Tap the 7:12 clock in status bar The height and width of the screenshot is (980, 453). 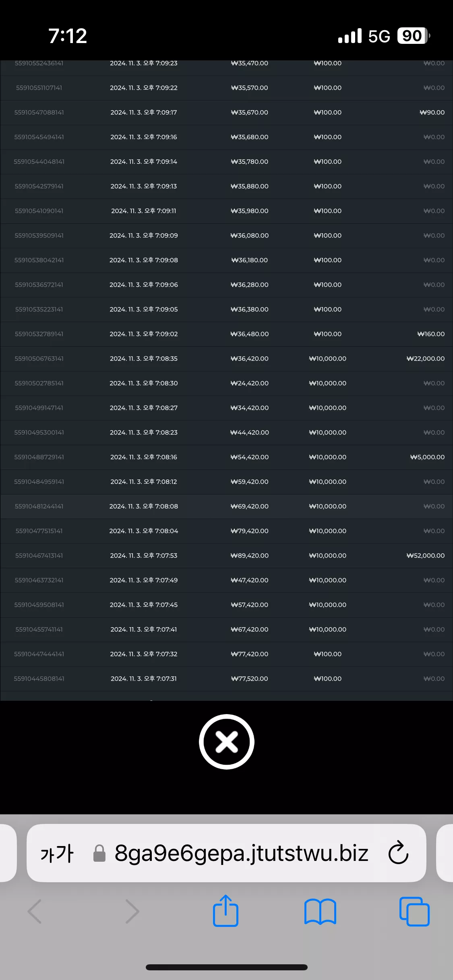pos(68,36)
